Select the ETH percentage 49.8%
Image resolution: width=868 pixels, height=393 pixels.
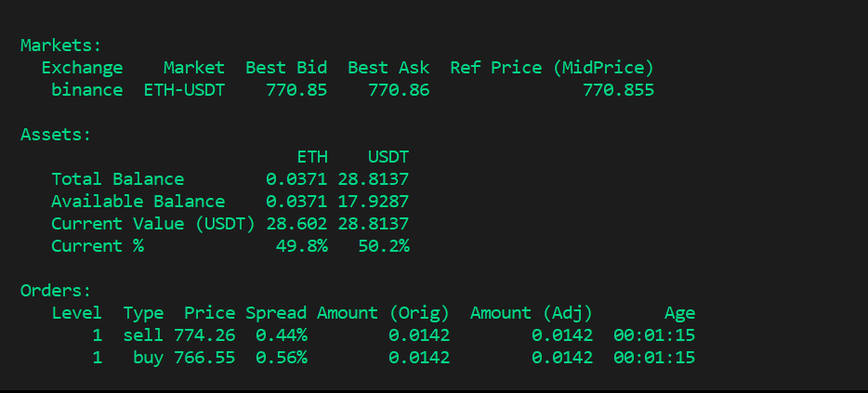[x=301, y=246]
